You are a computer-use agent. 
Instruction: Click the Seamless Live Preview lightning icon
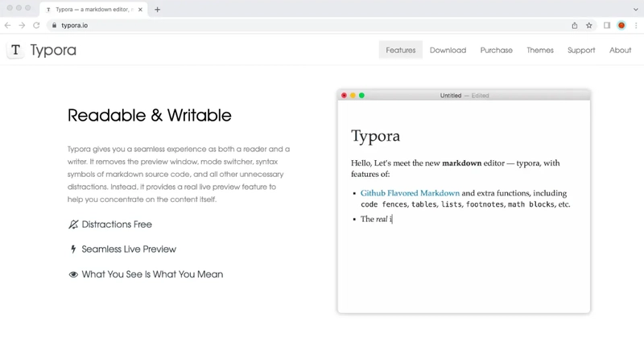tap(73, 249)
